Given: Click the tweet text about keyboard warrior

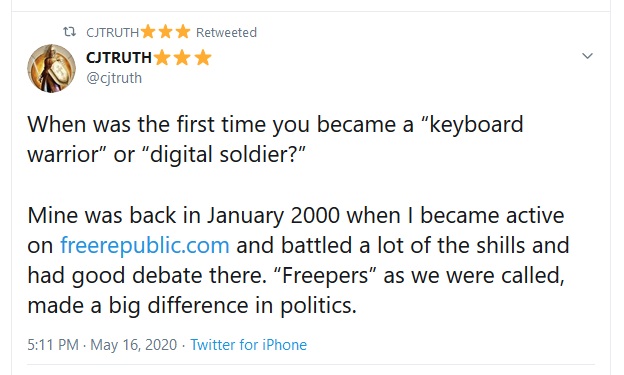Looking at the screenshot, I should [x=275, y=139].
